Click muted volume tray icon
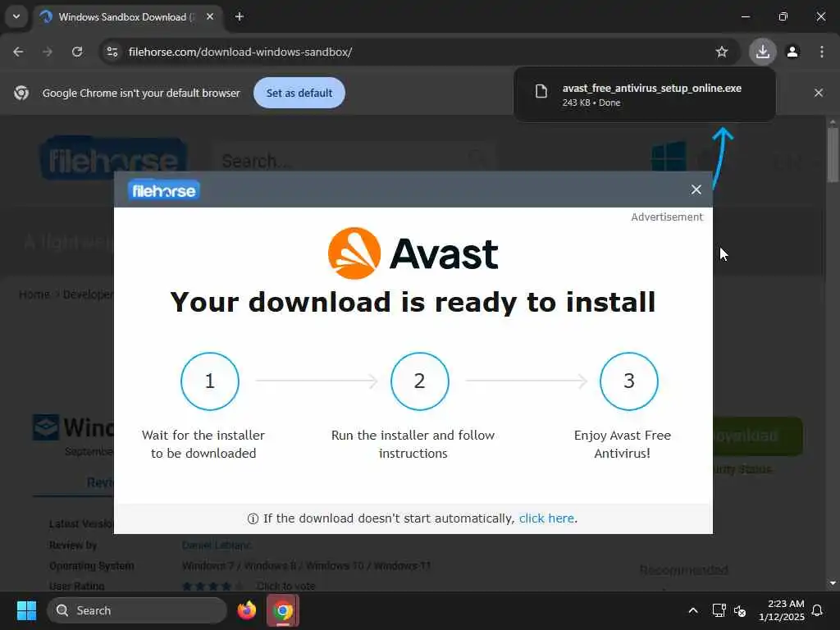The image size is (840, 630). (x=740, y=610)
